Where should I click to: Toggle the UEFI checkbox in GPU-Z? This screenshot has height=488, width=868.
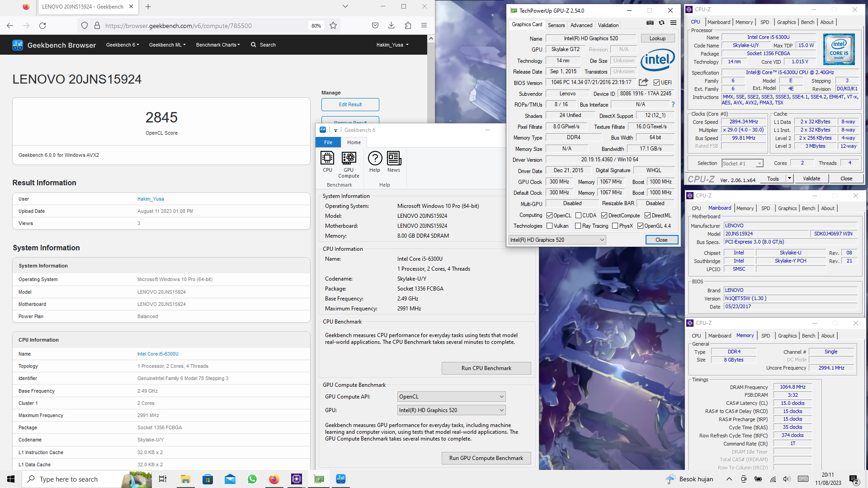(656, 83)
